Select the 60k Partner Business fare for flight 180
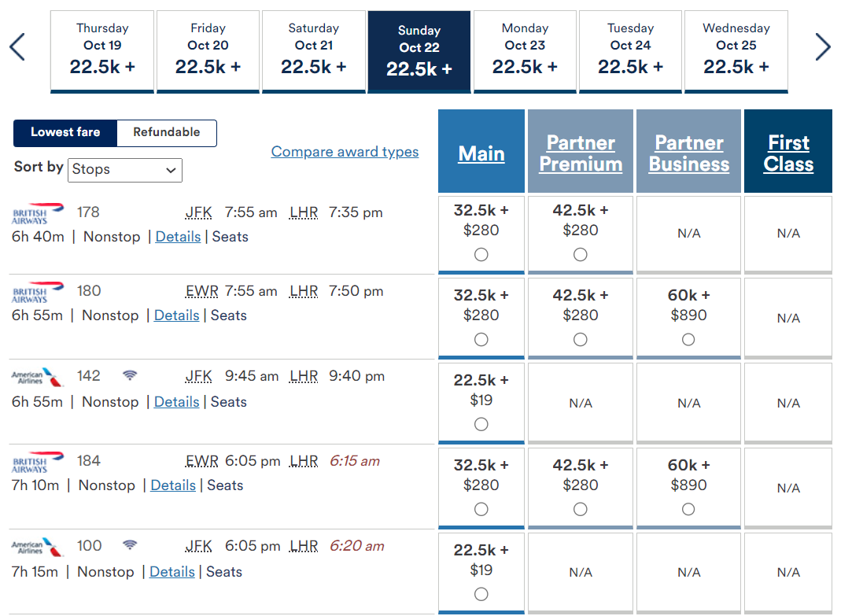 [688, 339]
